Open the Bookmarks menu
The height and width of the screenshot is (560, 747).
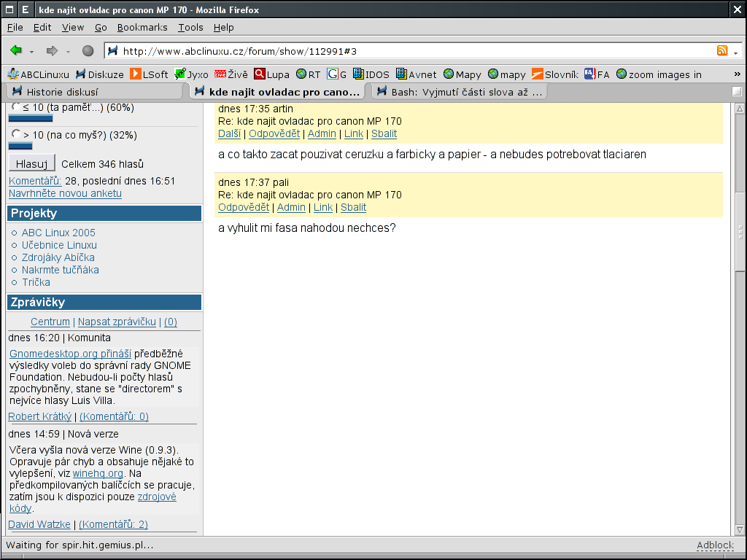pyautogui.click(x=142, y=27)
